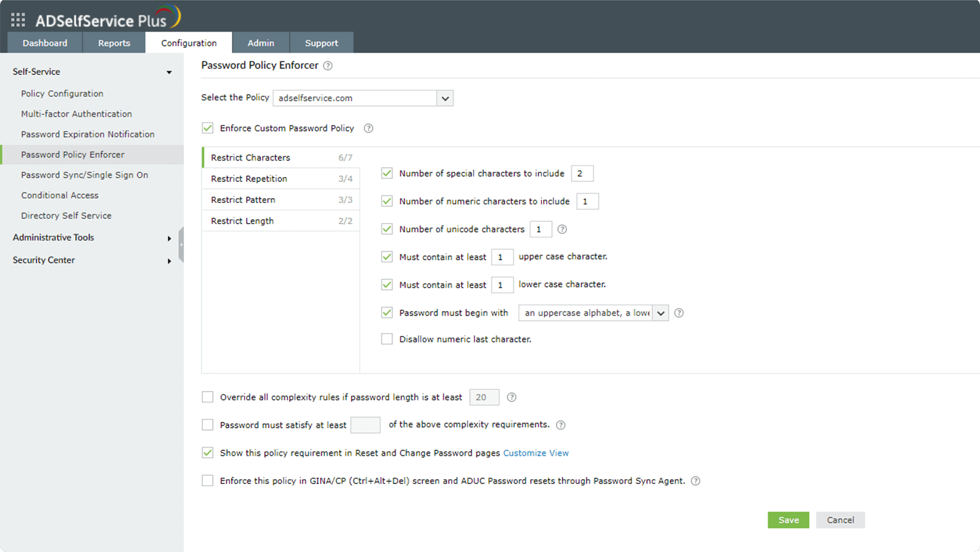Switch to the Reports tab
Viewport: 980px width, 552px height.
[114, 43]
